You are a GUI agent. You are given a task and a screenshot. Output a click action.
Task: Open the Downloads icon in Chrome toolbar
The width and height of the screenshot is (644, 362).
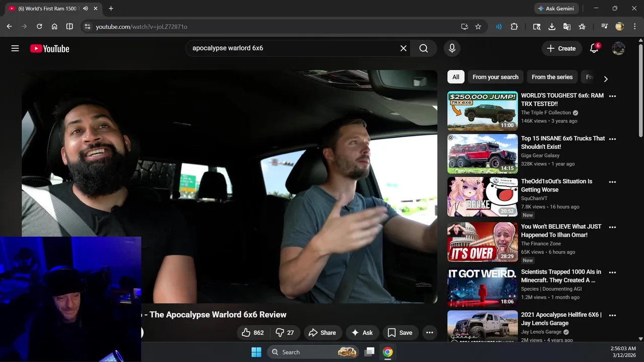552,27
